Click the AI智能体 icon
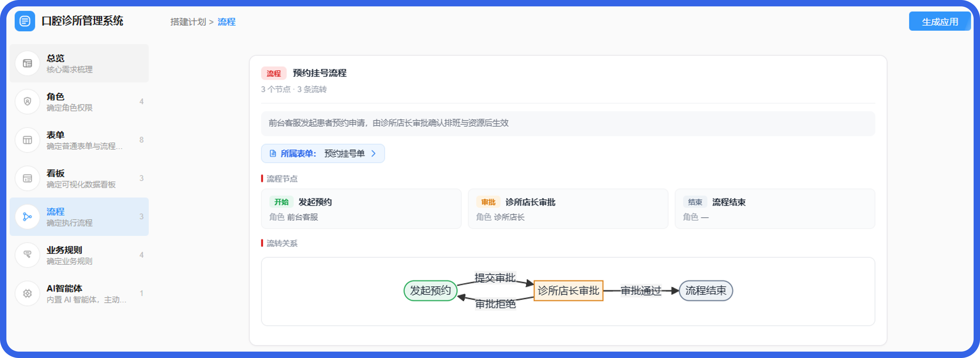Screen dimensions: 980x358 coord(27,293)
